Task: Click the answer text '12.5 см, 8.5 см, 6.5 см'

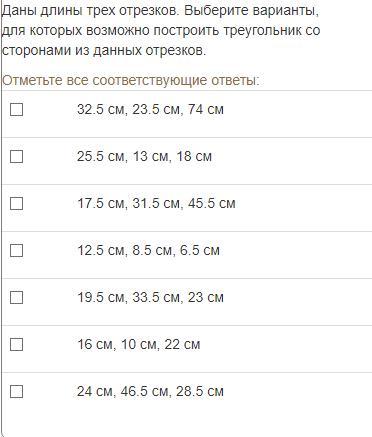Action: [x=148, y=250]
